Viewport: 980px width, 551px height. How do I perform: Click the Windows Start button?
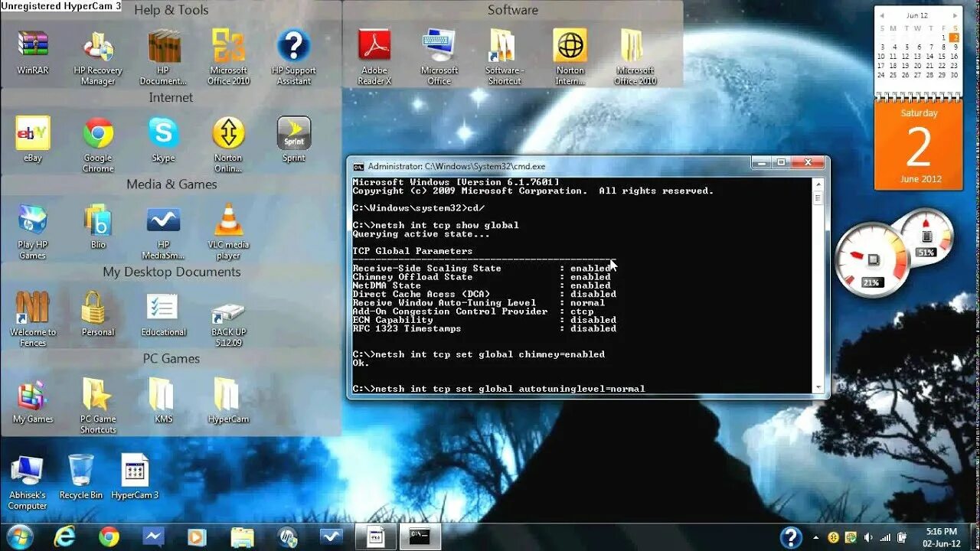tap(19, 536)
